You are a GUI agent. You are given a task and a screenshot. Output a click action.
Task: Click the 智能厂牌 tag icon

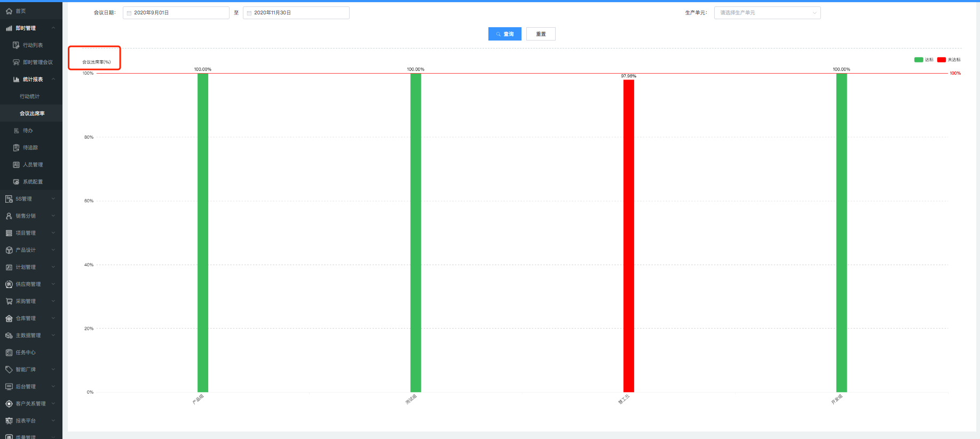(x=9, y=370)
